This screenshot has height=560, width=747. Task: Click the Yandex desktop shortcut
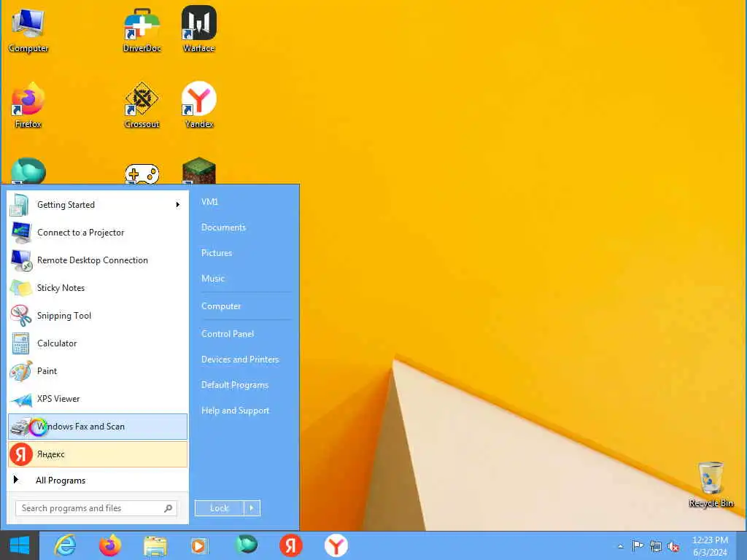(198, 106)
